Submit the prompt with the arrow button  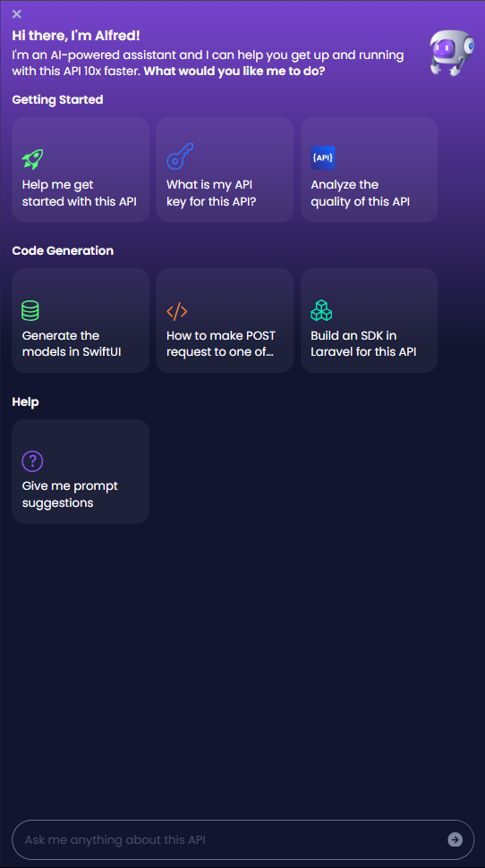pos(455,839)
